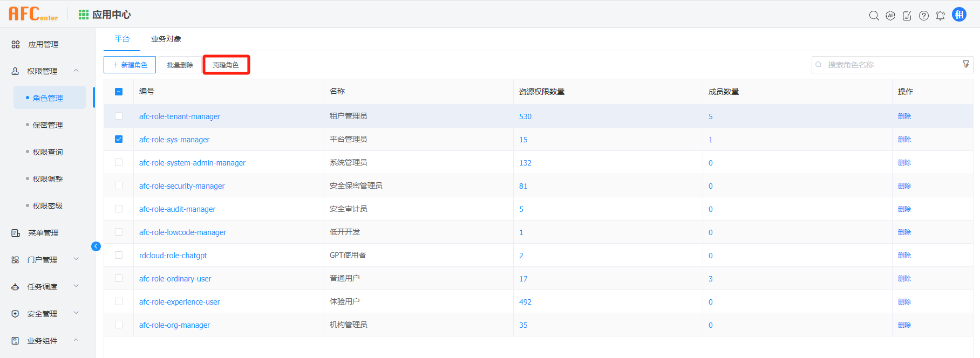Click the 克隆角色 button

tap(226, 65)
